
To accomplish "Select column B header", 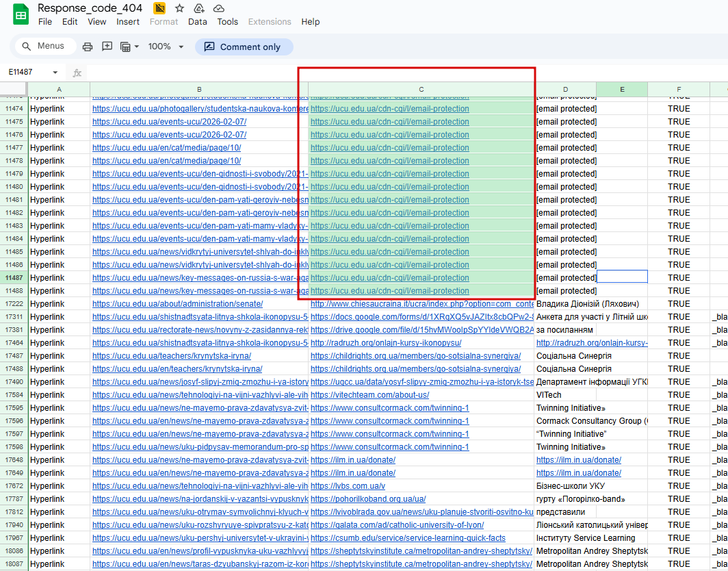I will 199,90.
